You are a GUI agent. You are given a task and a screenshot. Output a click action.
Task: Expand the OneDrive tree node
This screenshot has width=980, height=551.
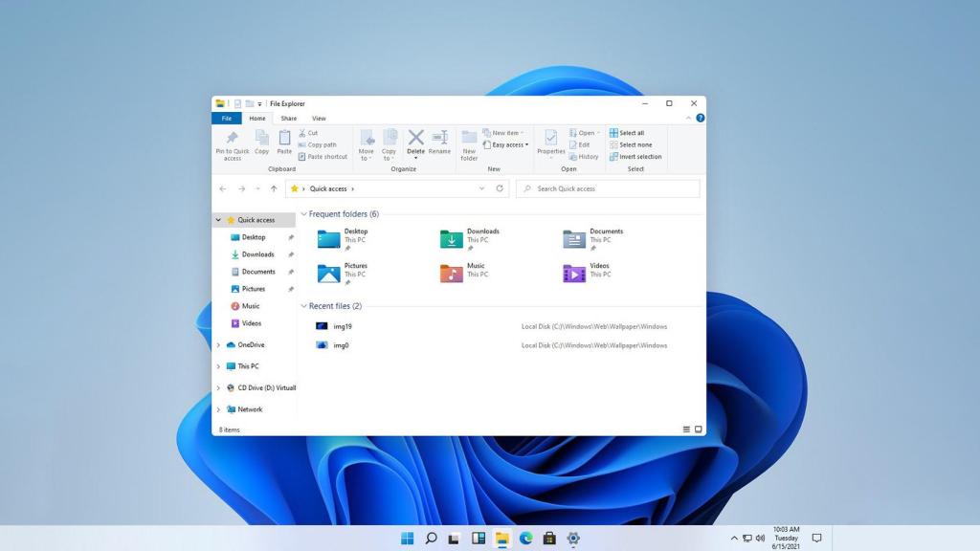[x=218, y=344]
